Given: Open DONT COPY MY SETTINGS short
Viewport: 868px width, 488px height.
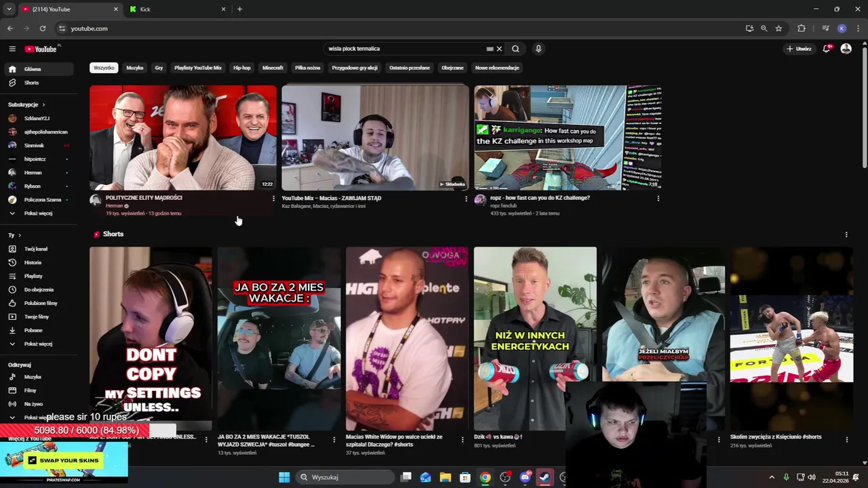Looking at the screenshot, I should (151, 338).
